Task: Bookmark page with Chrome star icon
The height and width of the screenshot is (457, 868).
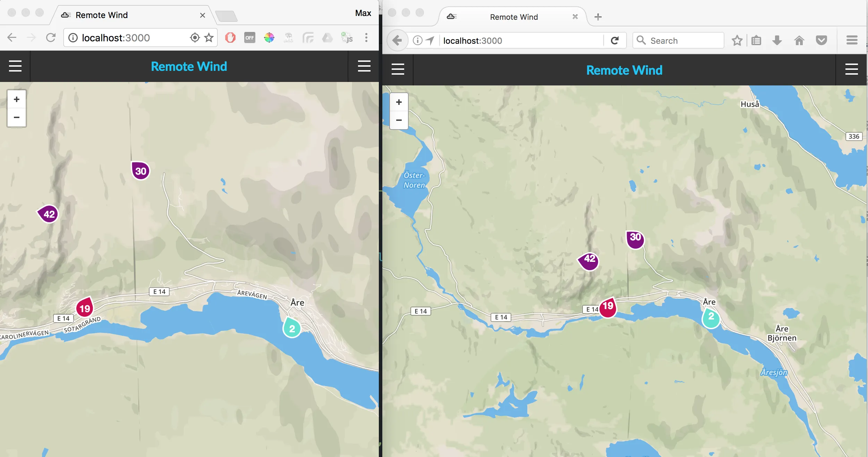Action: (x=209, y=38)
